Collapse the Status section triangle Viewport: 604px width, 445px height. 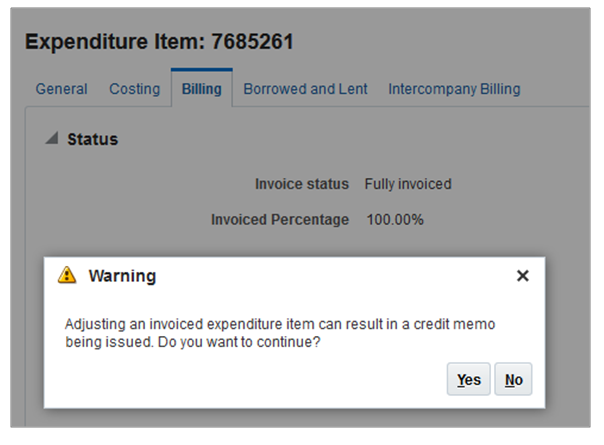click(51, 140)
